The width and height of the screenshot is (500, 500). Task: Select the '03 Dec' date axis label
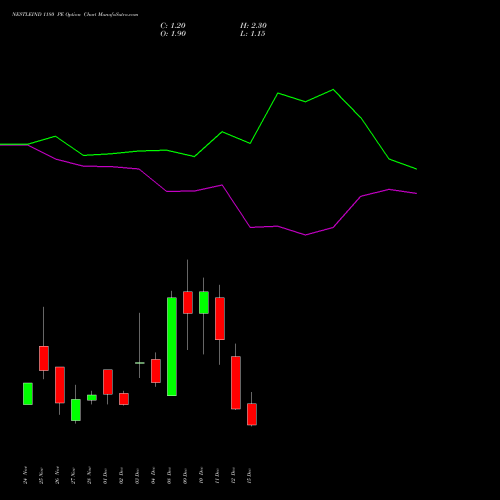[x=138, y=475]
